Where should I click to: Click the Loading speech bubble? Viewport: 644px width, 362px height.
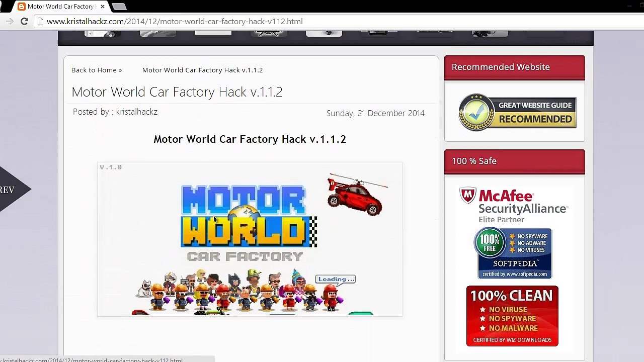click(336, 280)
